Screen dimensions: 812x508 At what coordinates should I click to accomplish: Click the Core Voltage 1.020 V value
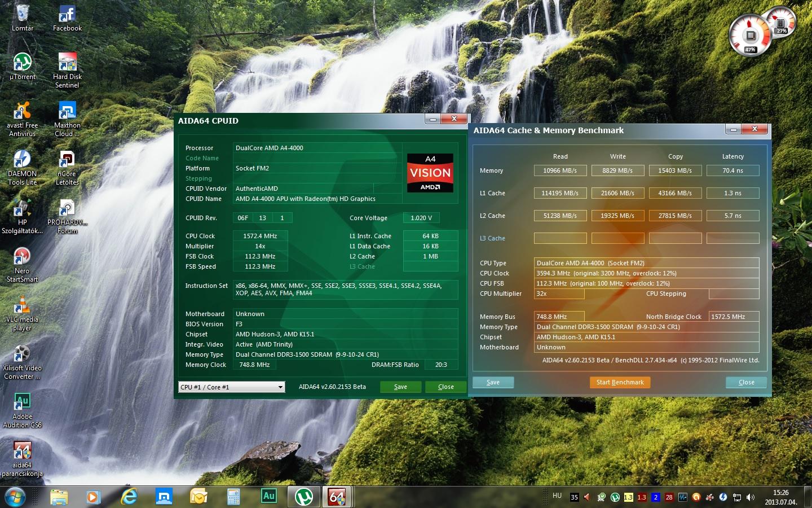tap(421, 218)
